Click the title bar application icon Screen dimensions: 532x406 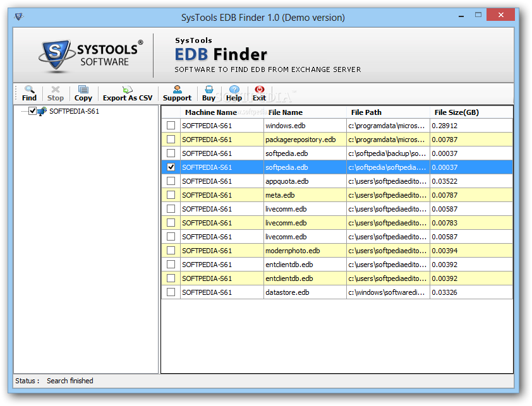click(19, 16)
